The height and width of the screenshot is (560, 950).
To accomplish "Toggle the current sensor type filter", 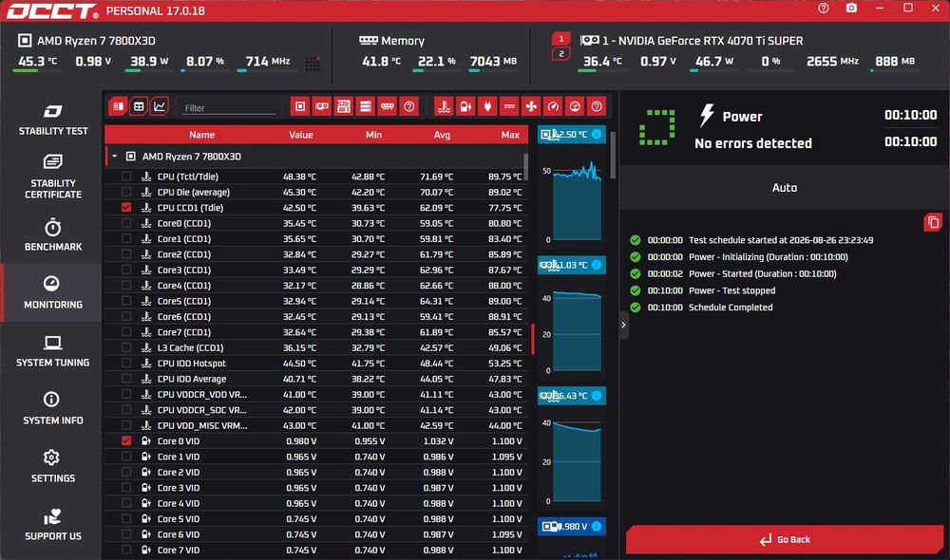I will click(509, 106).
